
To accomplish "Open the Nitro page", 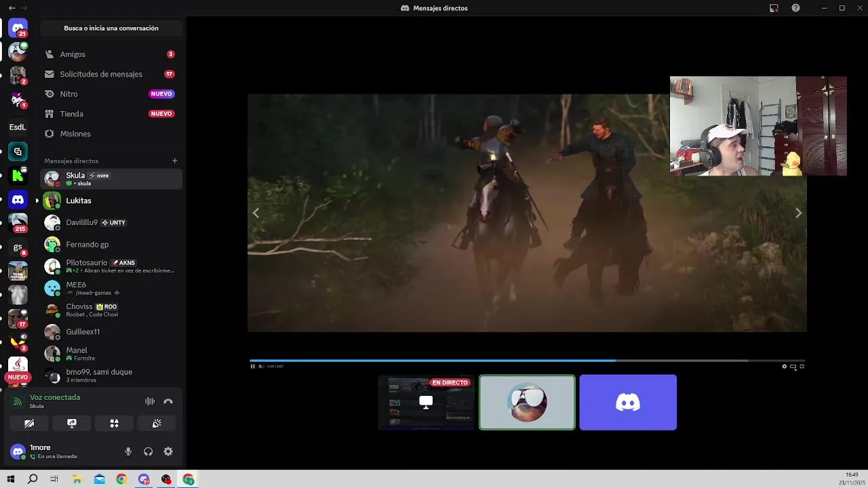I will click(111, 94).
